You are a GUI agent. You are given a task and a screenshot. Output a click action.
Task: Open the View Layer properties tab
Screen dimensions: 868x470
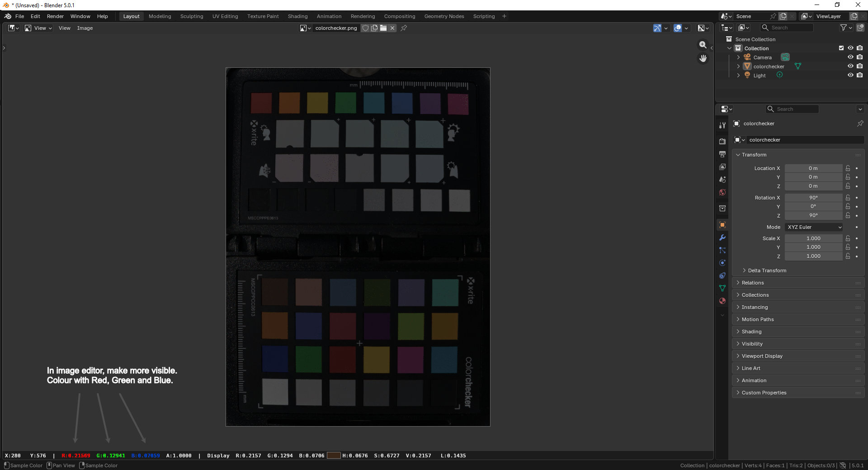coord(722,167)
